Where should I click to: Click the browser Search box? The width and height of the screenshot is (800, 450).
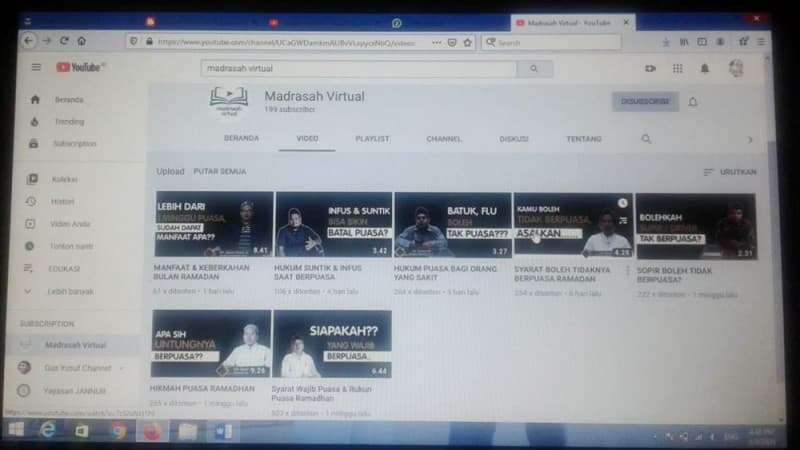point(551,43)
